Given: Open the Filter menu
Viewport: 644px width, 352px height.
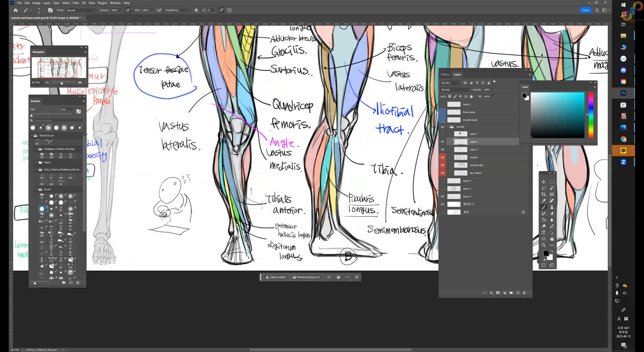Looking at the screenshot, I should (76, 3).
